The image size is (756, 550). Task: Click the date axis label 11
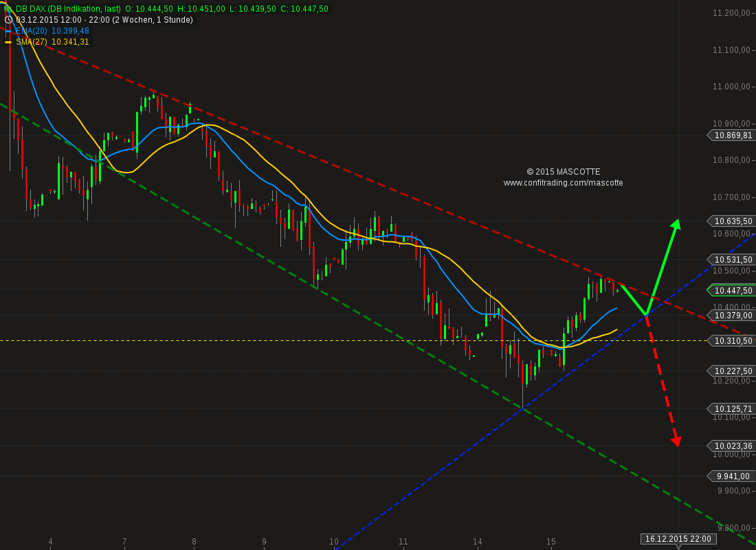pyautogui.click(x=403, y=542)
